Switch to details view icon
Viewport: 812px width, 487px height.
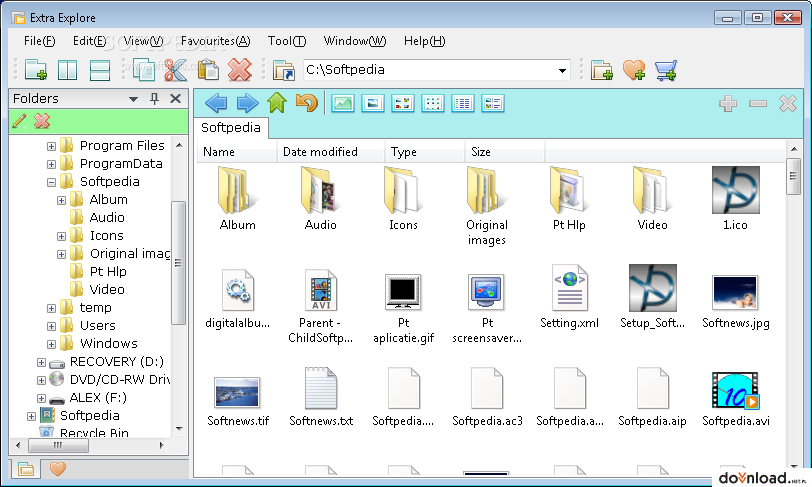(492, 104)
